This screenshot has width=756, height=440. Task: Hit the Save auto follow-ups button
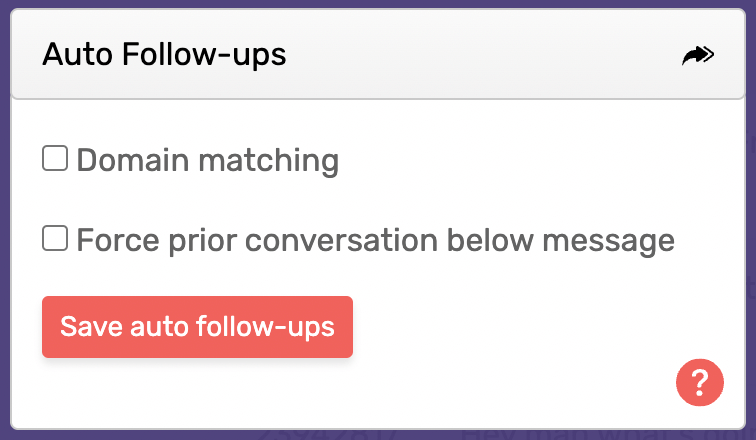pos(197,327)
